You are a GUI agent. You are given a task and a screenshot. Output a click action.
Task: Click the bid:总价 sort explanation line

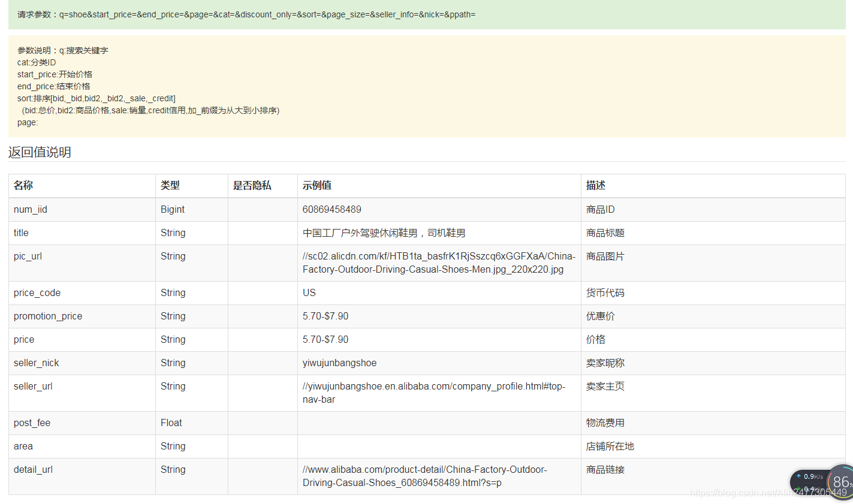click(150, 110)
